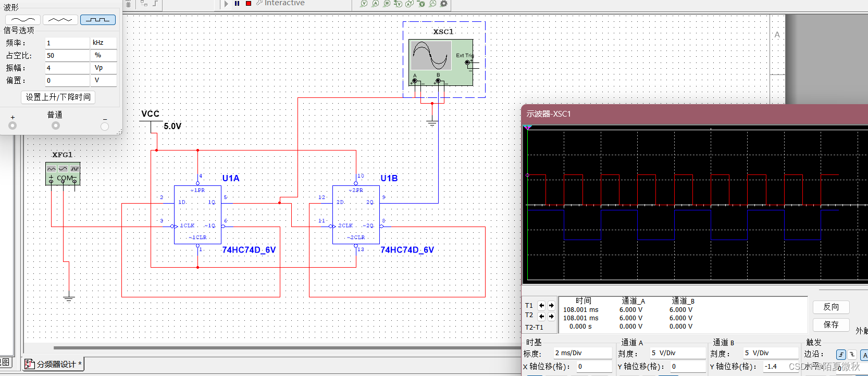The image size is (868, 376).
Task: Move cursor T2 left
Action: click(x=541, y=316)
